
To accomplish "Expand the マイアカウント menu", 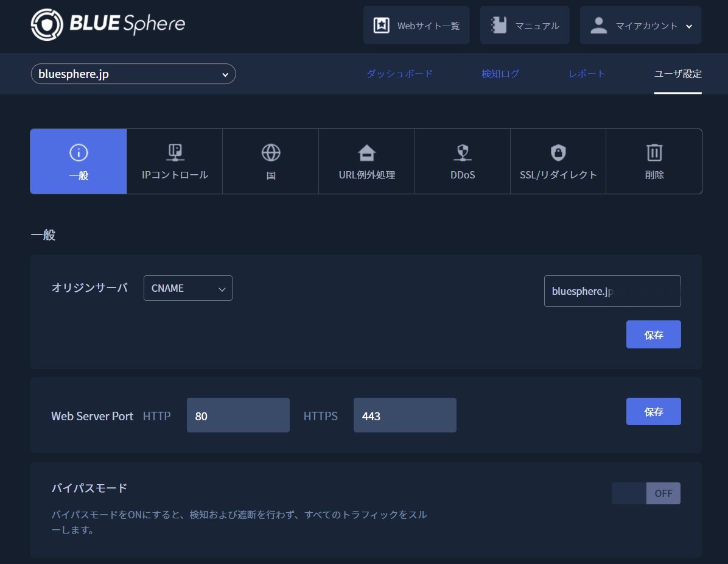I will click(x=640, y=26).
